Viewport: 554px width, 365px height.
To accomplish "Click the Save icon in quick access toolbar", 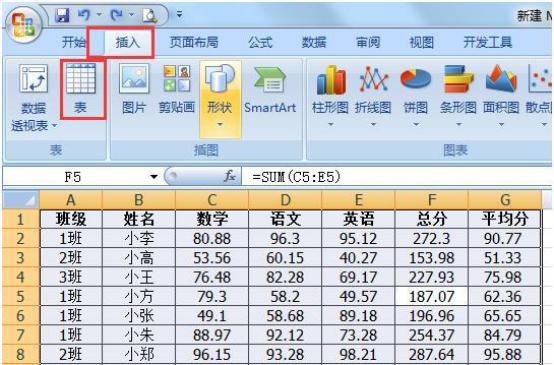I will click(63, 15).
